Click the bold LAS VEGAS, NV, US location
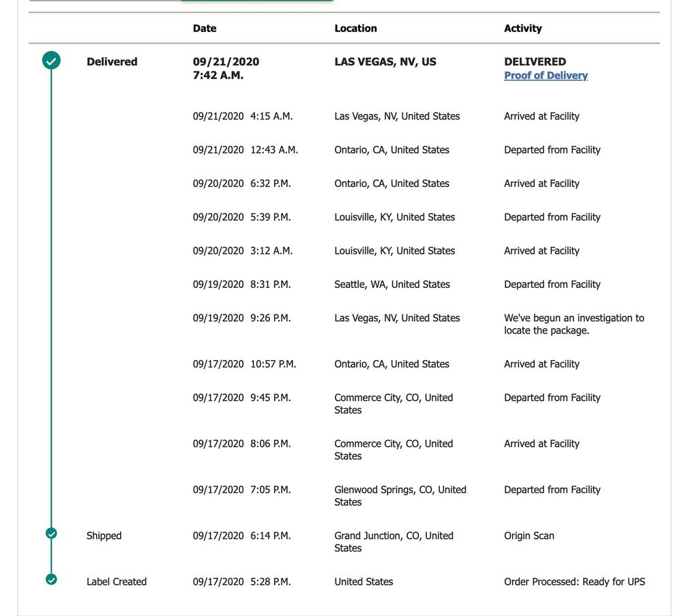The image size is (682, 616). pos(385,62)
